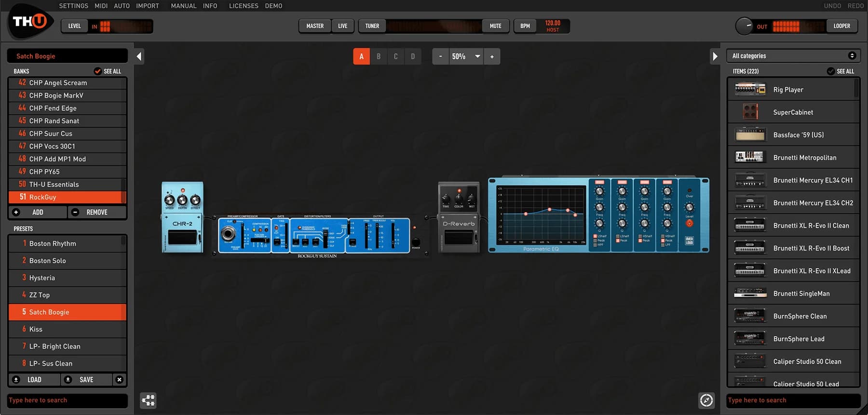Click the load preset arrow icon
Screen dimensions: 868x415
tap(16, 380)
